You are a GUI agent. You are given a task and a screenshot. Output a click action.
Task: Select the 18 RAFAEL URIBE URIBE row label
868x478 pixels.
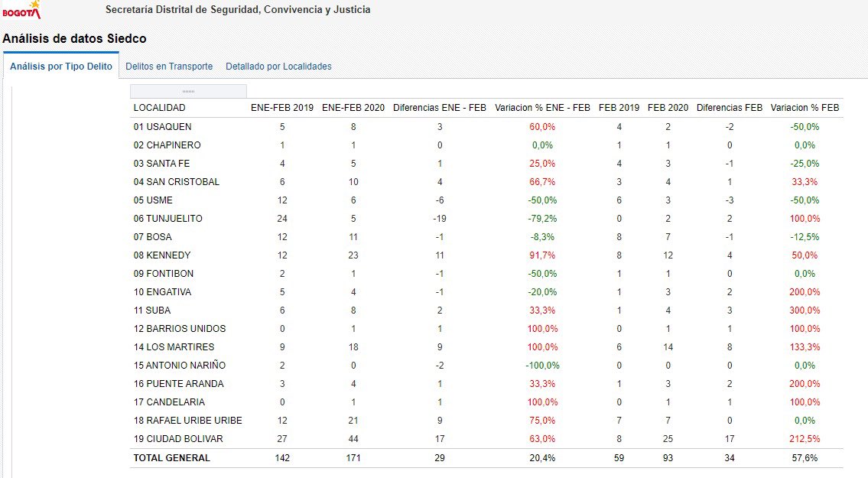tap(187, 421)
